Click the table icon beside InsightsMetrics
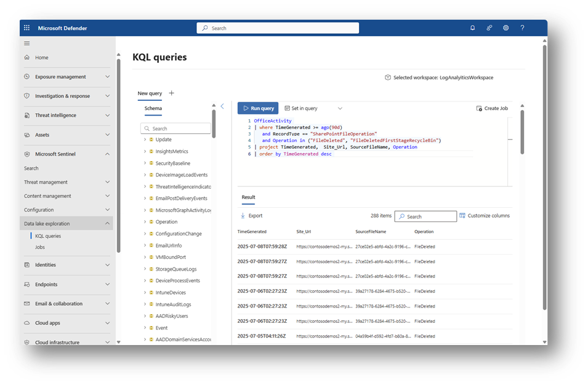 [151, 151]
